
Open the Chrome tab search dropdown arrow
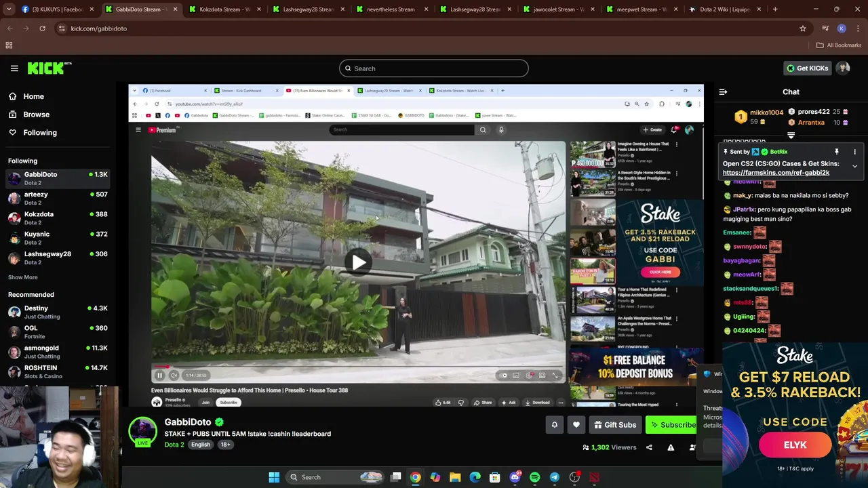pos(9,9)
